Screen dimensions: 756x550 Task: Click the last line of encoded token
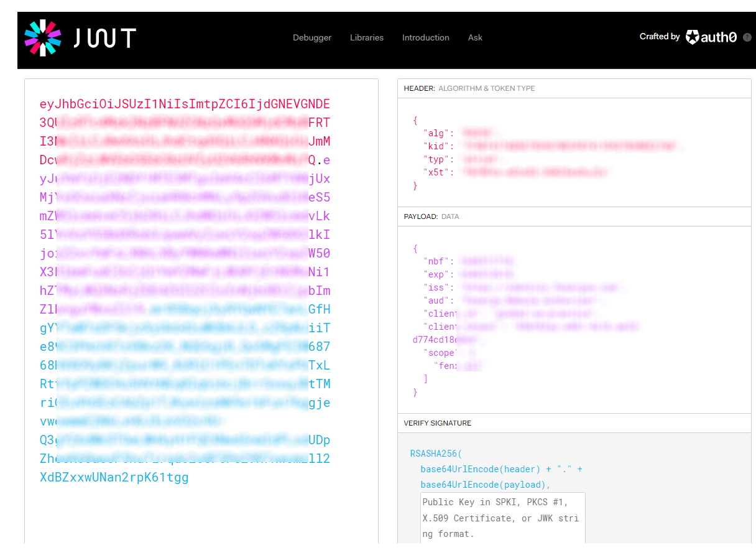(x=114, y=477)
